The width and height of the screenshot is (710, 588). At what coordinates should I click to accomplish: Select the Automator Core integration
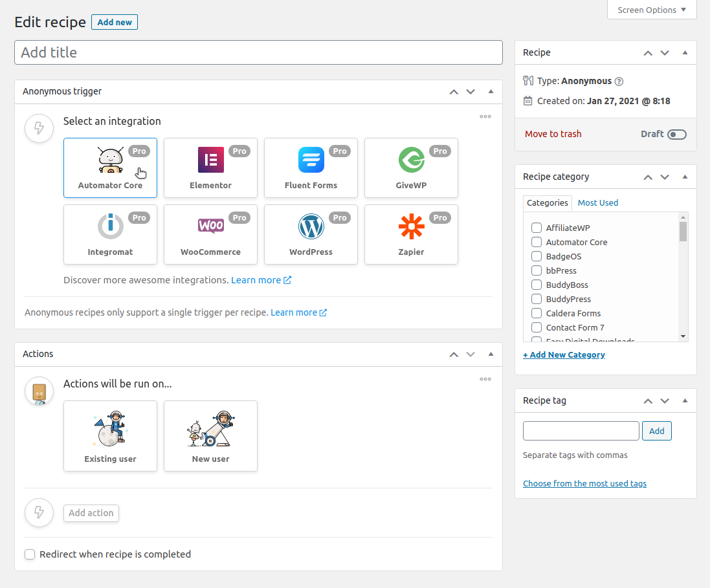[110, 168]
